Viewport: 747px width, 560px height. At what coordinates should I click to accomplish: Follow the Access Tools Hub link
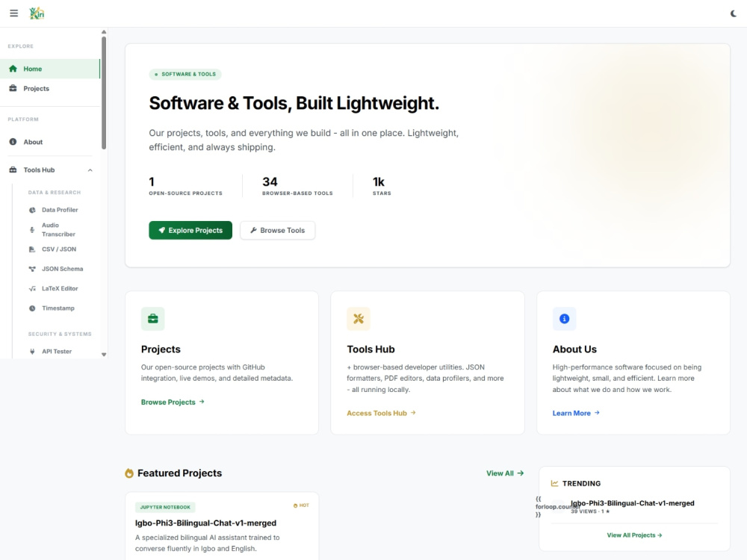381,413
